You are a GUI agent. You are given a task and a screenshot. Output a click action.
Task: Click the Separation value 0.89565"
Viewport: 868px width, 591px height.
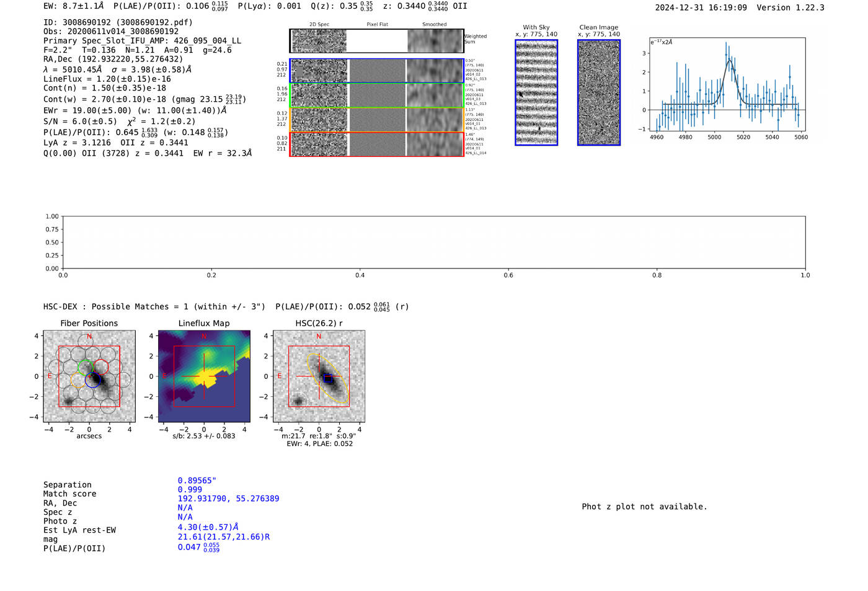[197, 481]
